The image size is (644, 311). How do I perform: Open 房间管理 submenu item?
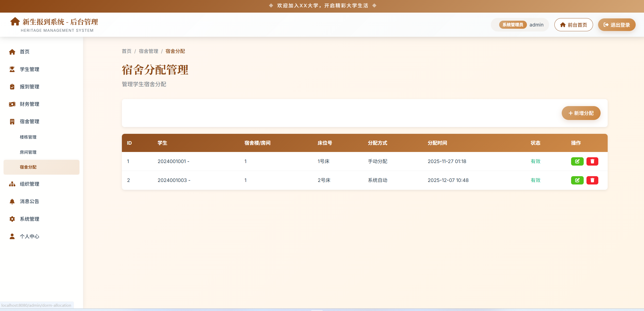click(28, 152)
